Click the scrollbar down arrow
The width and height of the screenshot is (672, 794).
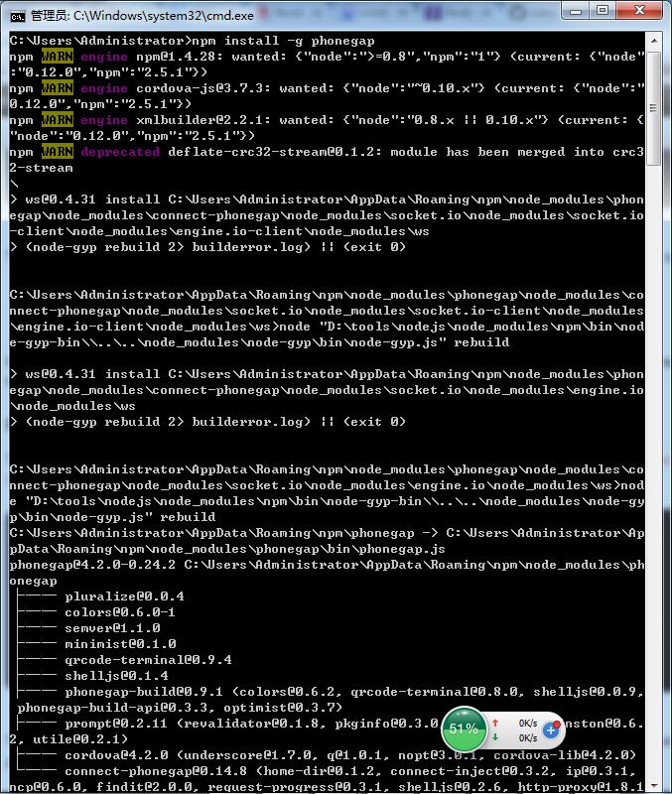point(654,786)
